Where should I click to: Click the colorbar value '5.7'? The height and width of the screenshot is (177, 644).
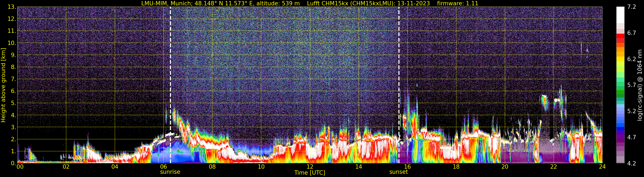pos(632,85)
